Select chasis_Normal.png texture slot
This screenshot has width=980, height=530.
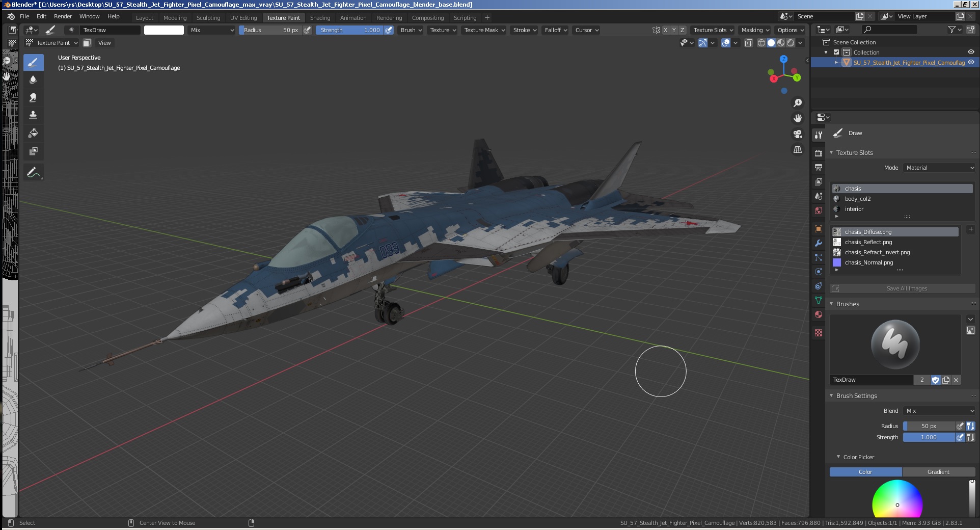pos(895,262)
